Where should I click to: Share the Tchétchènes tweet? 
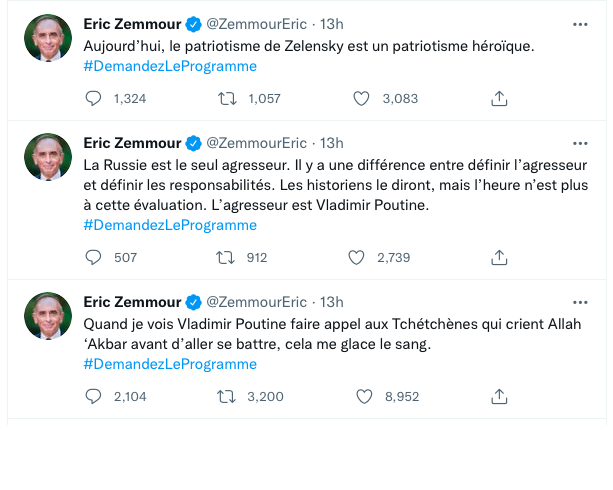point(498,396)
